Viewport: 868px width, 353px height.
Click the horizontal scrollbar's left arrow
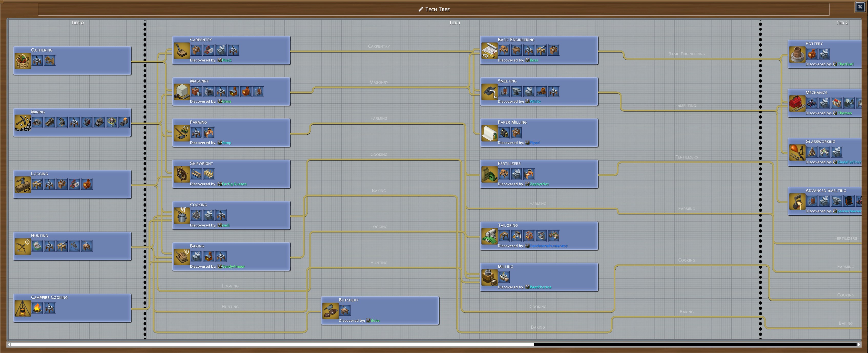[x=9, y=345]
